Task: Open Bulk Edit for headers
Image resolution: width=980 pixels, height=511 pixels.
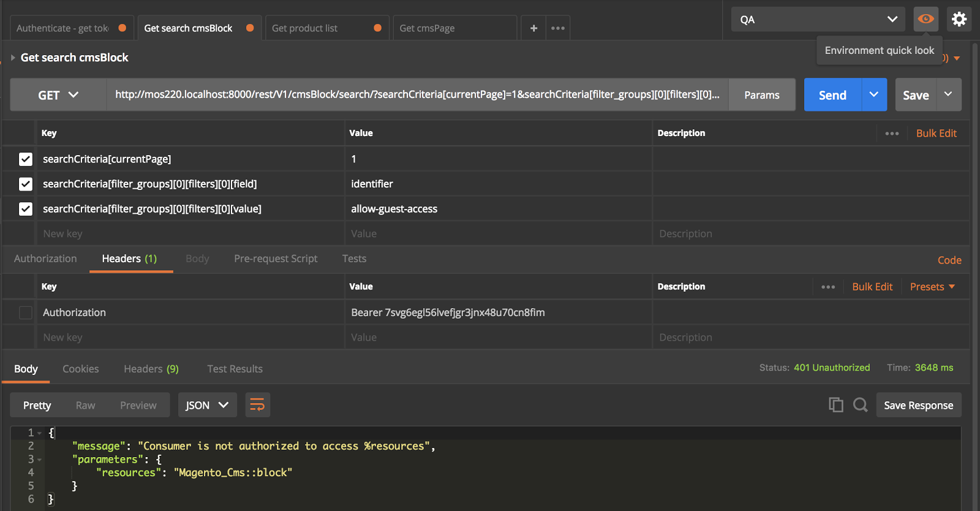Action: 872,287
